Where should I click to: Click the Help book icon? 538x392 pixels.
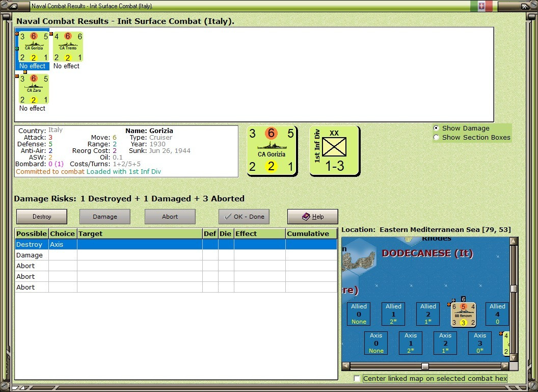point(306,217)
